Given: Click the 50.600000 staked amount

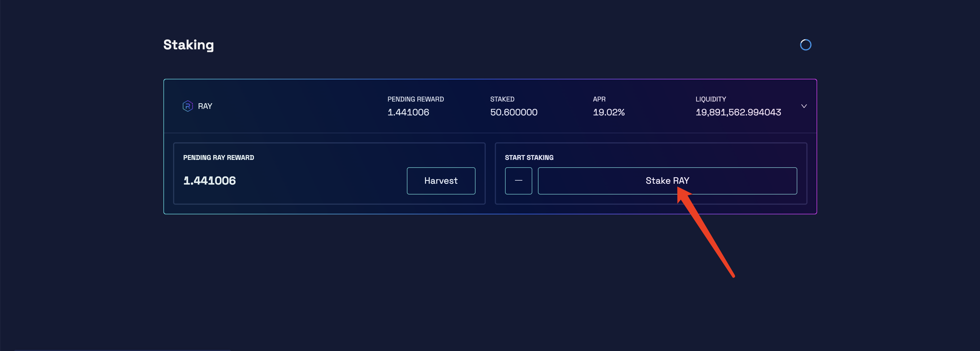Looking at the screenshot, I should [514, 112].
